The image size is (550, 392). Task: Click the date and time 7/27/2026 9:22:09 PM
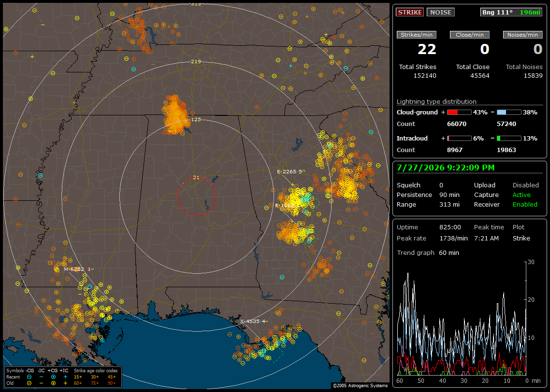coord(446,168)
